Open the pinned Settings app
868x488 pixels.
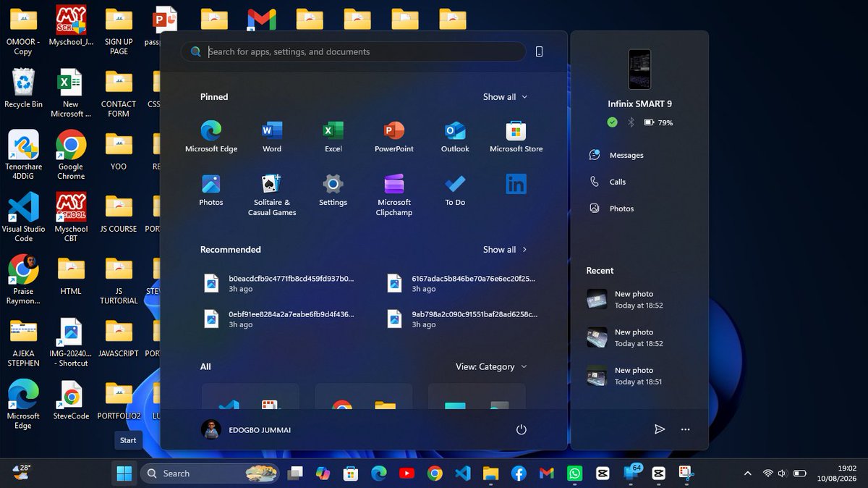pyautogui.click(x=333, y=190)
